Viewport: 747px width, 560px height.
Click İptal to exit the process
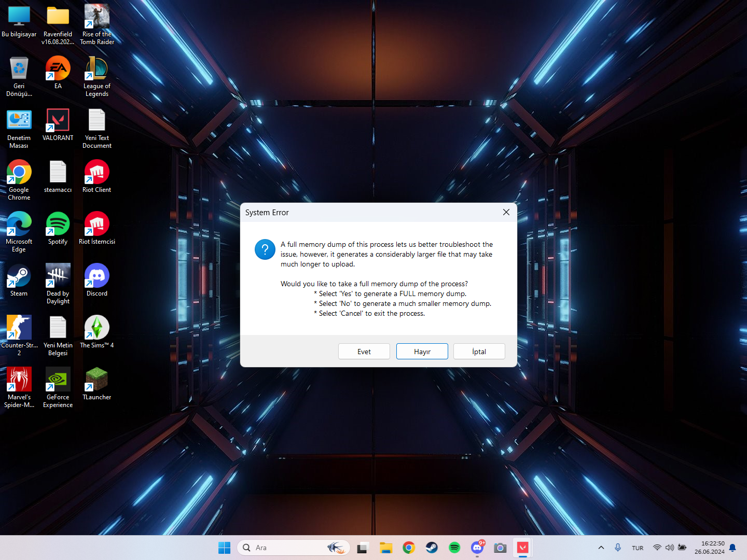479,352
